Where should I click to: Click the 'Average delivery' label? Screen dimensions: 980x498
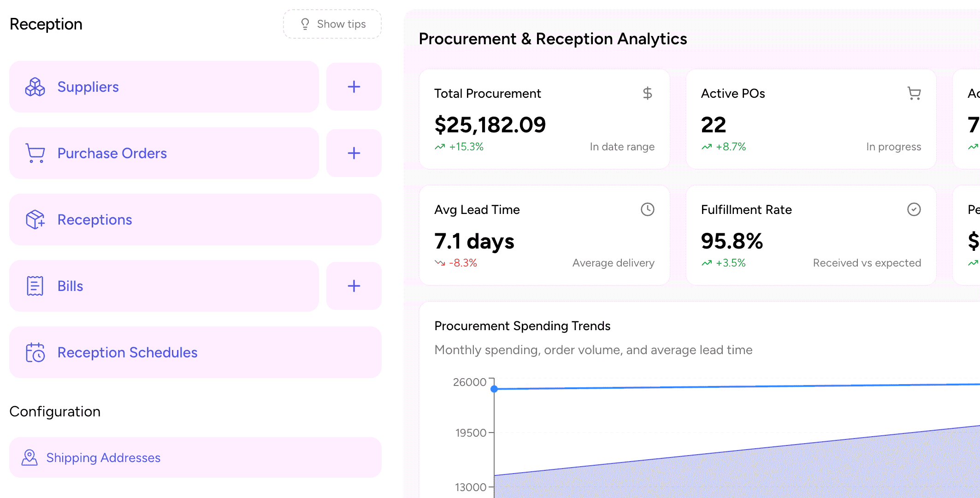tap(614, 263)
